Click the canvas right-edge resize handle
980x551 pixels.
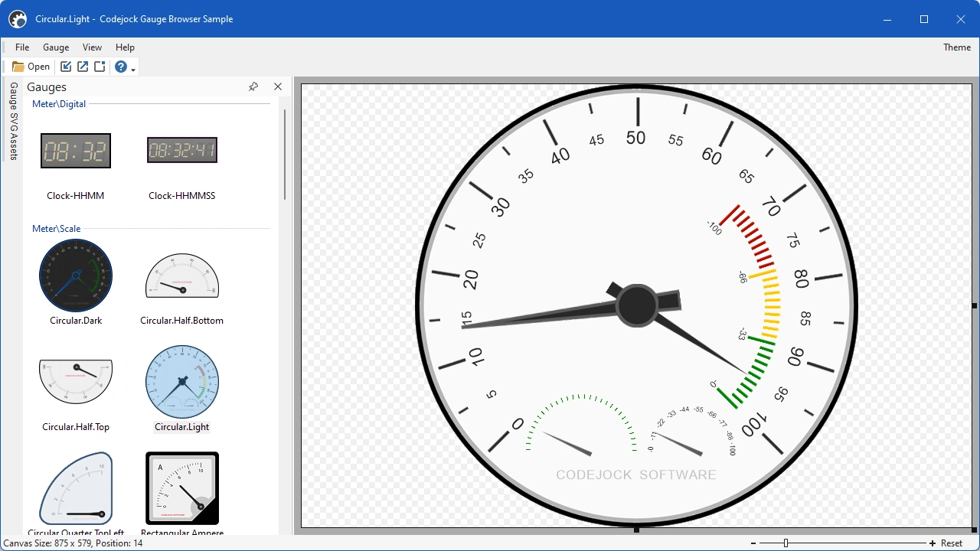coord(975,305)
